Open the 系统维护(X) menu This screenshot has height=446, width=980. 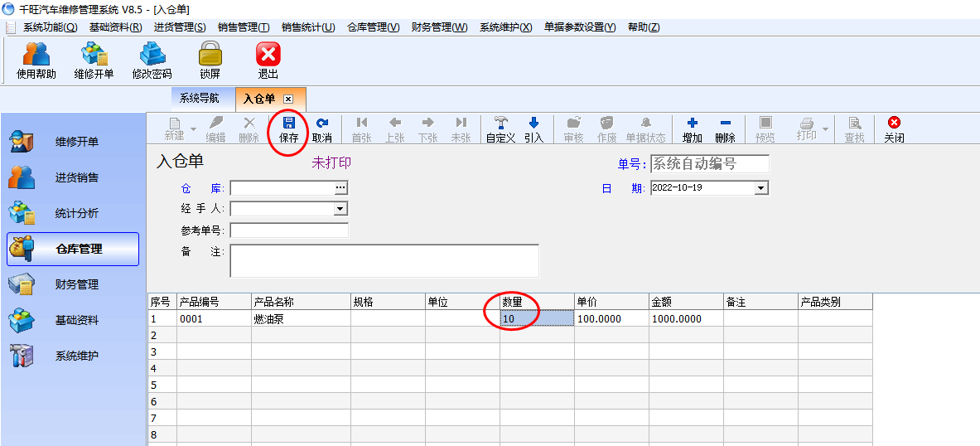tap(505, 27)
